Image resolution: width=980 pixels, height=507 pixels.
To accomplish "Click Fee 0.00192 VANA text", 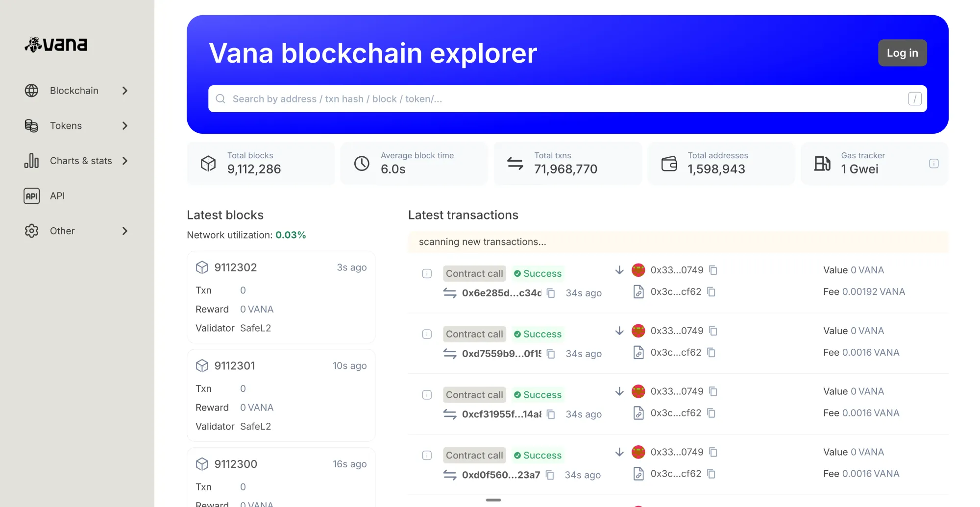I will click(x=864, y=292).
